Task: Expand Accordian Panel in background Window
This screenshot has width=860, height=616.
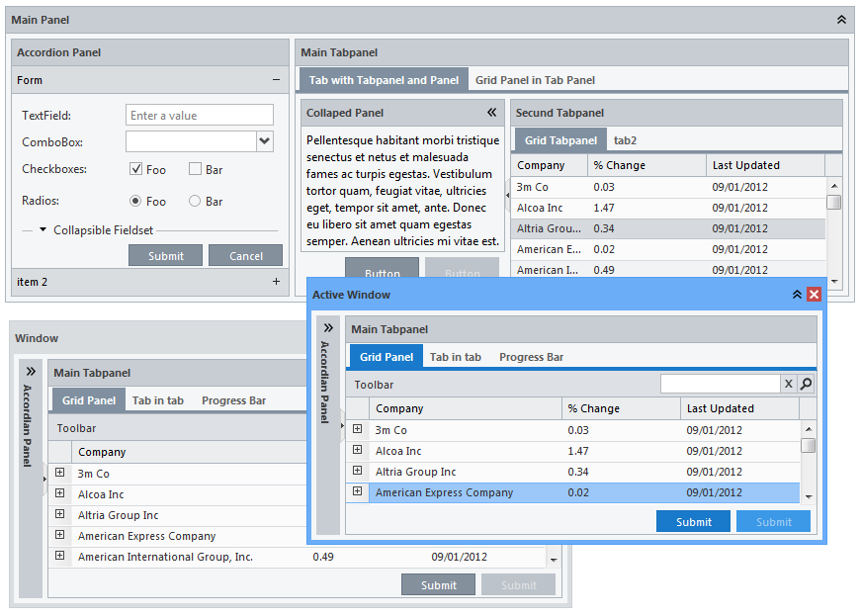Action: pos(31,372)
